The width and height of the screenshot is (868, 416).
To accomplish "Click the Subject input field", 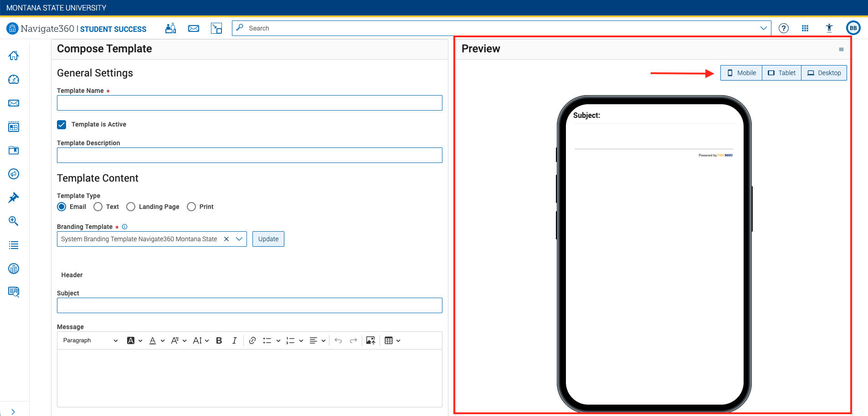I will tap(250, 305).
